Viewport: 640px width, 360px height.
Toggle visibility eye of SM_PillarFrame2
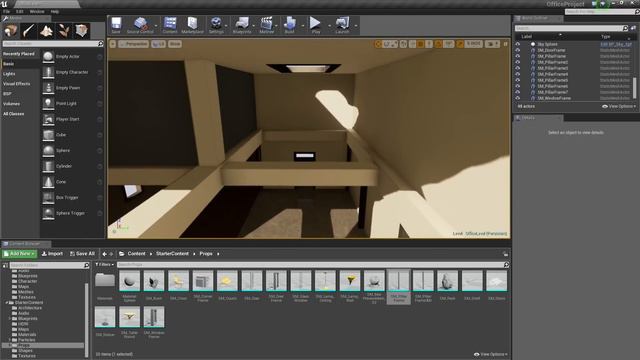tap(518, 62)
